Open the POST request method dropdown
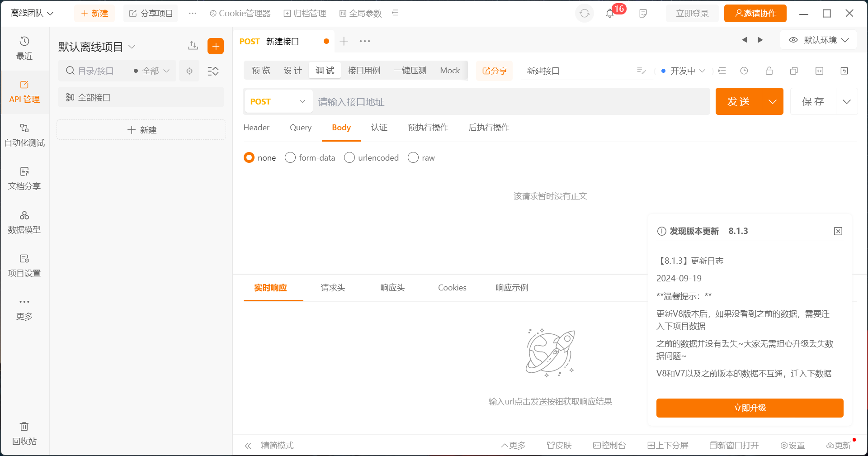Viewport: 868px width, 456px height. coord(278,102)
